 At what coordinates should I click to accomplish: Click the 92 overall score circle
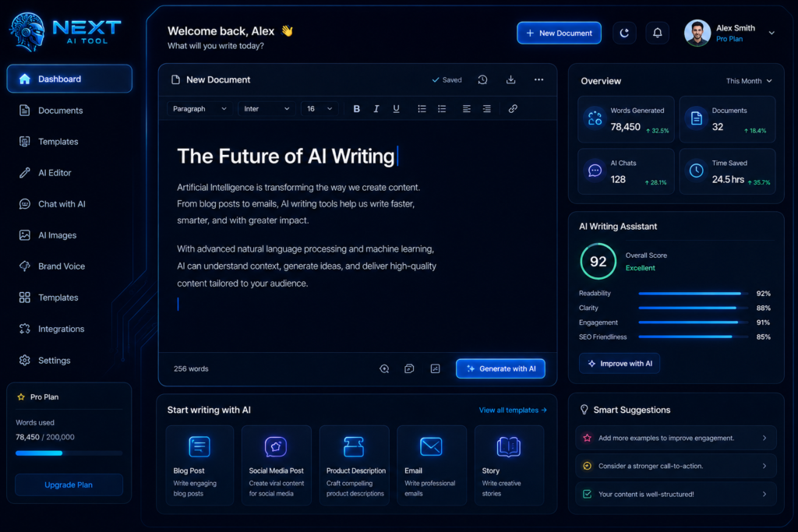(598, 262)
